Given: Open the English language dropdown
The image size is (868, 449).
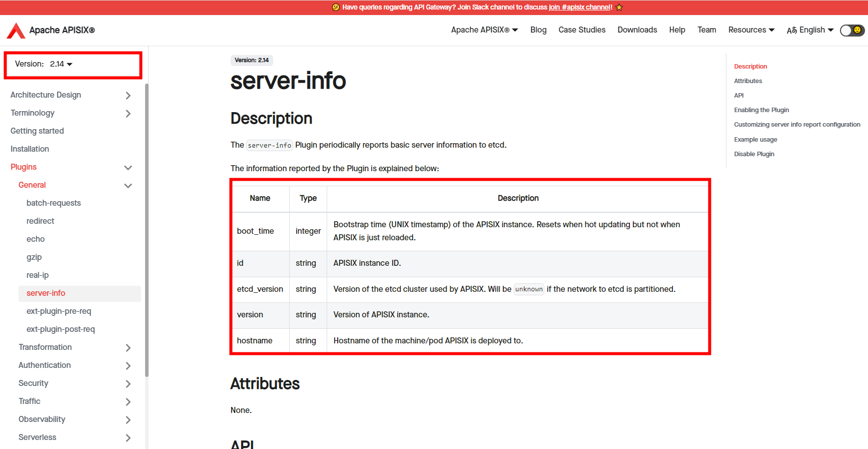Looking at the screenshot, I should [x=810, y=30].
